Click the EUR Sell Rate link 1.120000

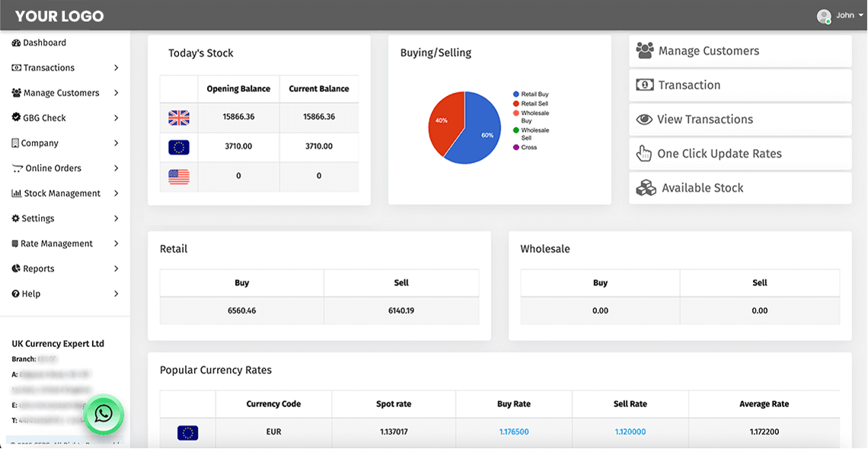[630, 431]
